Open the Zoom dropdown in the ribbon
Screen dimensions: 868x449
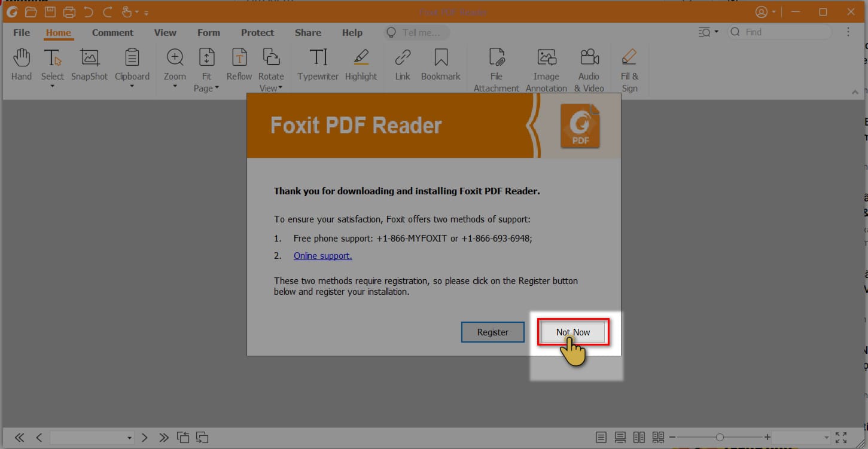(x=175, y=87)
